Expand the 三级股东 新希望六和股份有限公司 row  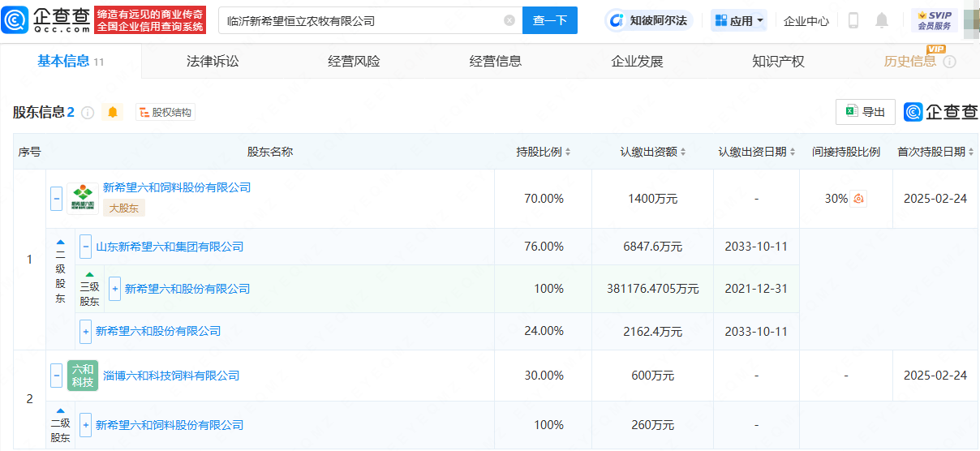(x=114, y=289)
